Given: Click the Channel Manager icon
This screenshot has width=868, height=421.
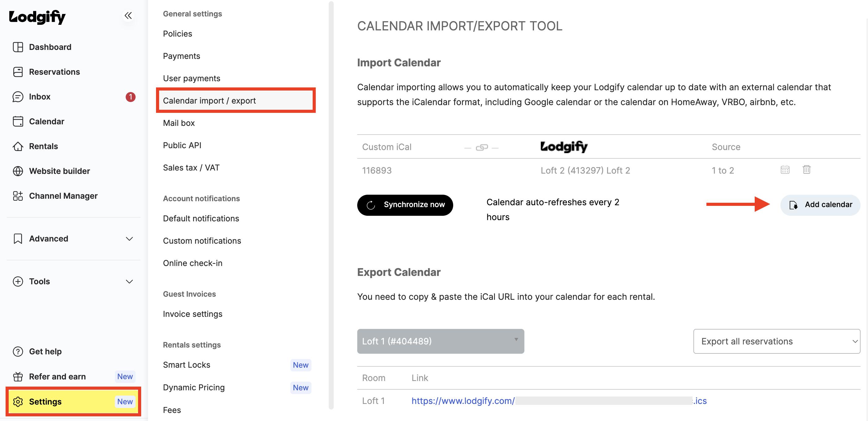Looking at the screenshot, I should coord(18,196).
